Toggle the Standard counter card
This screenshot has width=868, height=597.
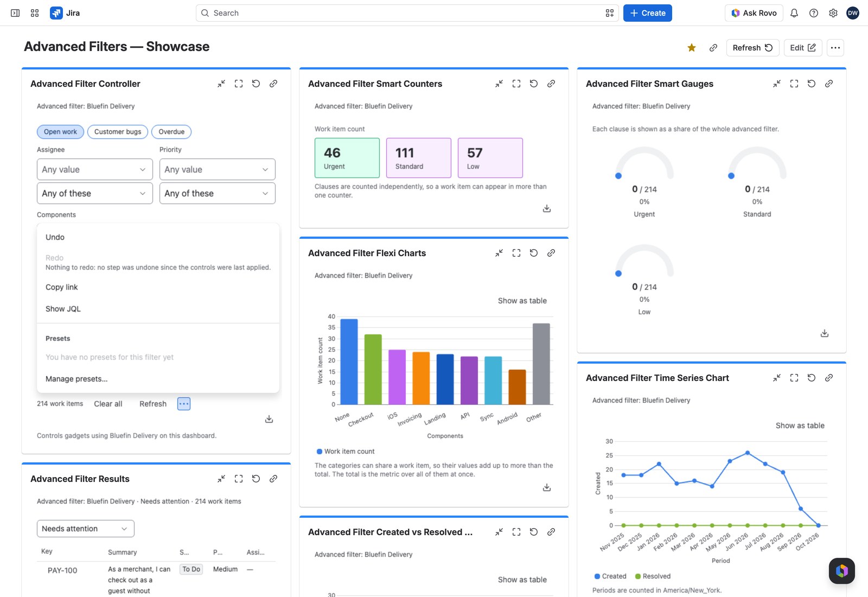tap(419, 158)
